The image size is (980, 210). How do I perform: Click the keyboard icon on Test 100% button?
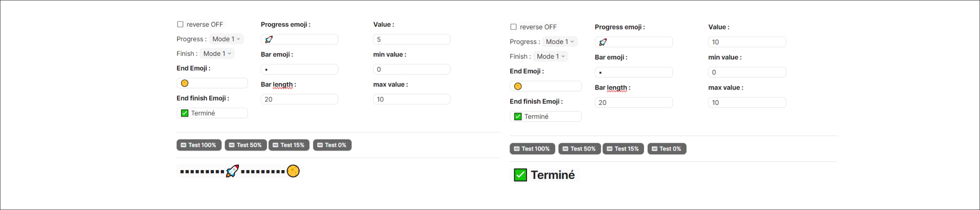pyautogui.click(x=184, y=145)
